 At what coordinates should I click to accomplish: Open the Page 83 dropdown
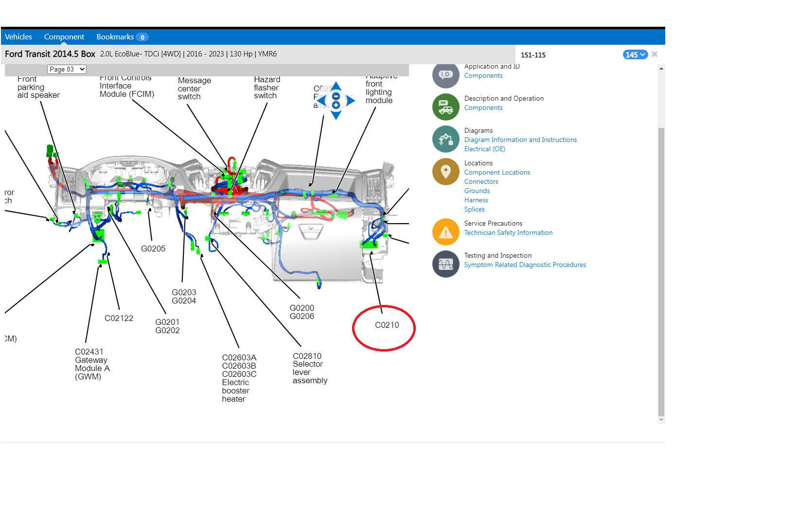pos(67,69)
